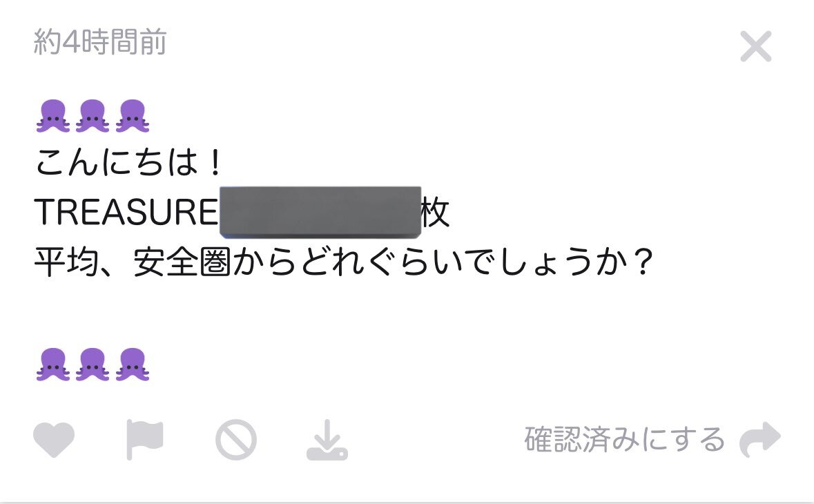Click the word TREASURE in the message
This screenshot has height=504, width=814.
pos(126,212)
